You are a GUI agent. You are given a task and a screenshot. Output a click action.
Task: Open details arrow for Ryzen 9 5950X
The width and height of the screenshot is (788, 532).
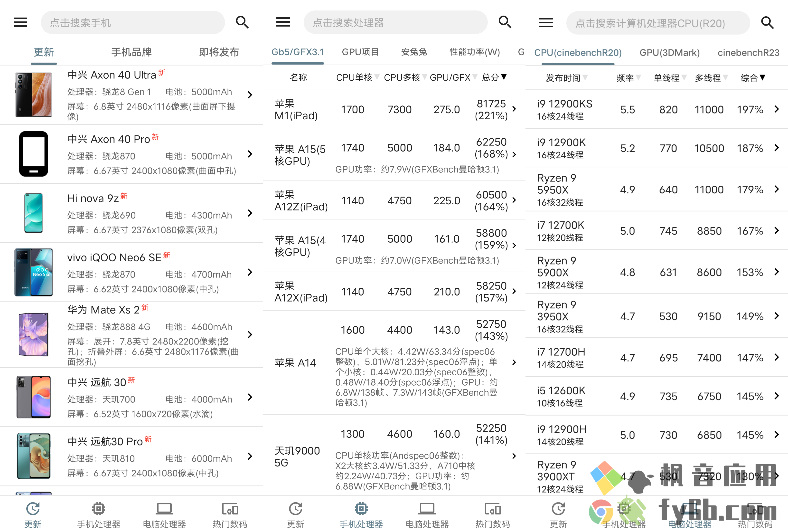click(x=777, y=189)
